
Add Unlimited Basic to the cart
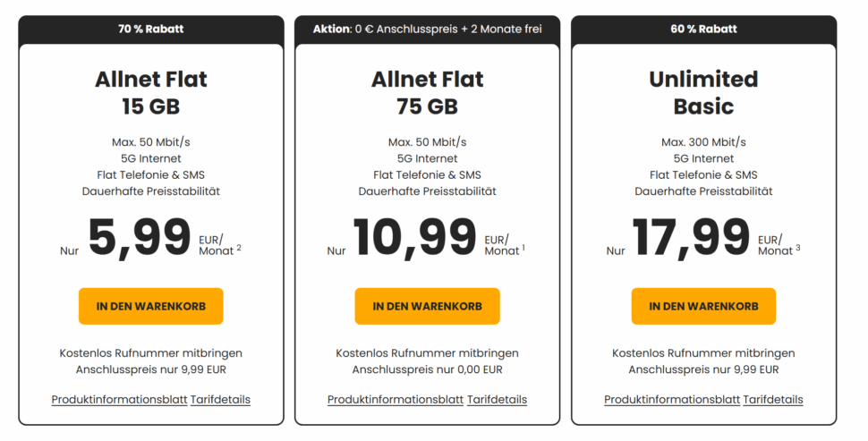point(703,306)
